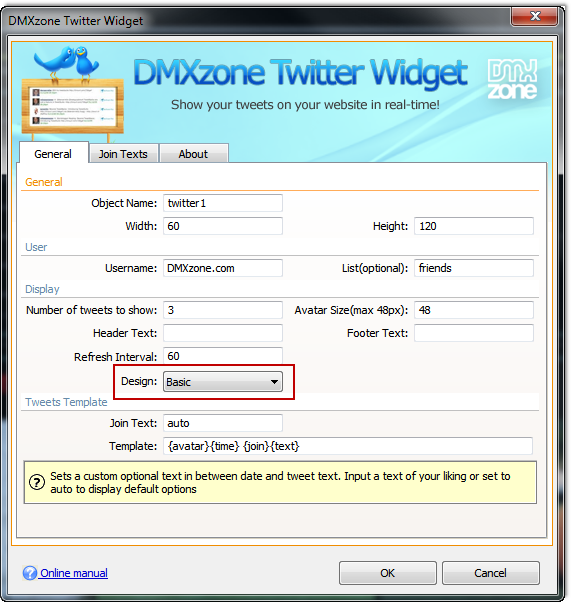Focus the Width input field
Image resolution: width=571 pixels, height=602 pixels.
tap(223, 226)
